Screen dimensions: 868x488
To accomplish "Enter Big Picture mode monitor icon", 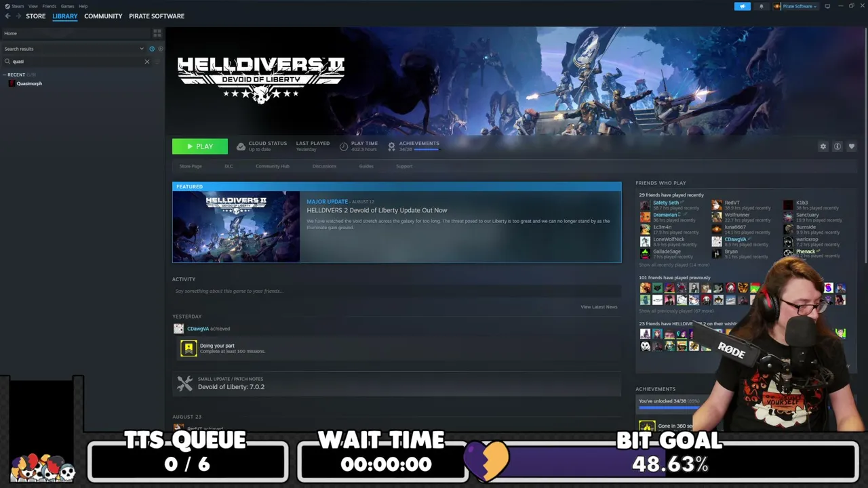I will 827,6.
